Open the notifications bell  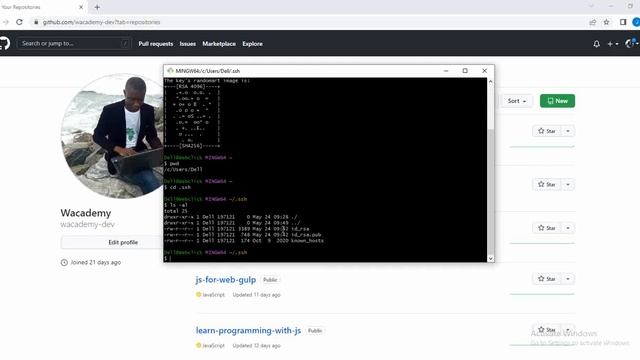[x=596, y=44]
